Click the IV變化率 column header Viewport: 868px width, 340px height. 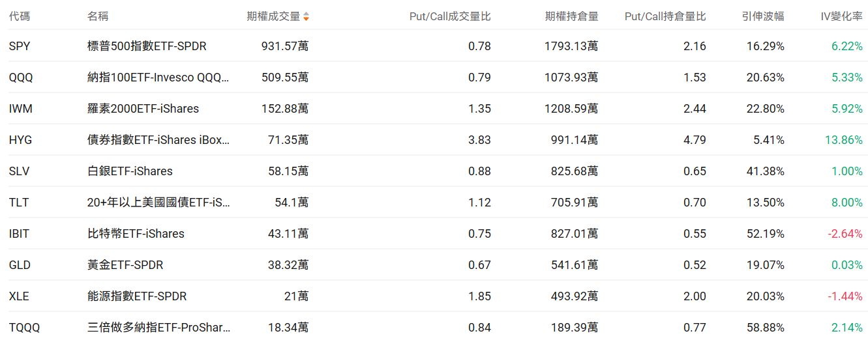[x=841, y=16]
